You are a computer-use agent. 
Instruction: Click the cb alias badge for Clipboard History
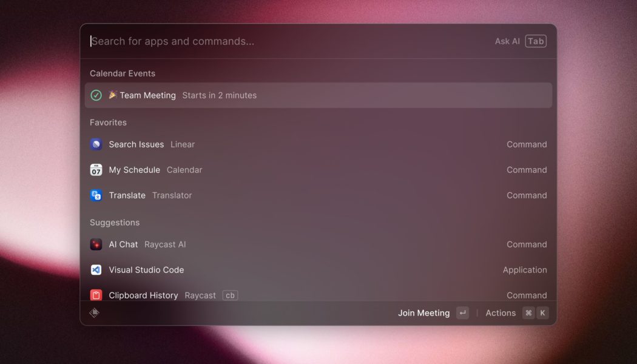(x=230, y=295)
